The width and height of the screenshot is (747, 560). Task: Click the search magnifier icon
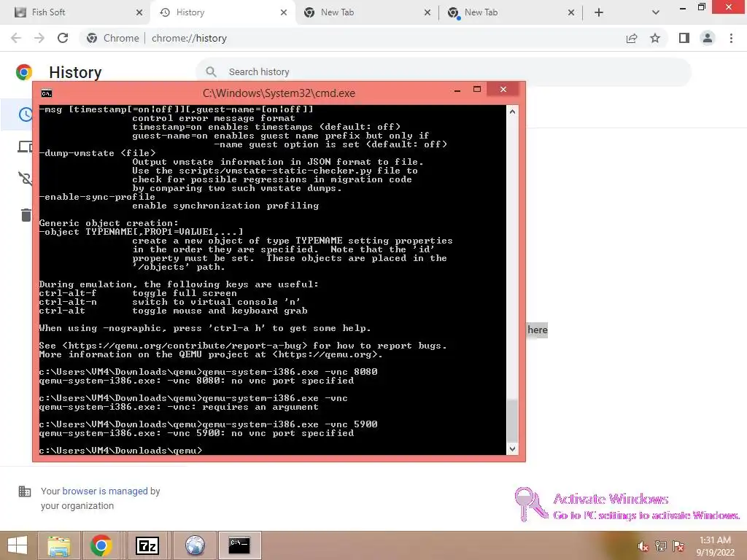tap(211, 72)
